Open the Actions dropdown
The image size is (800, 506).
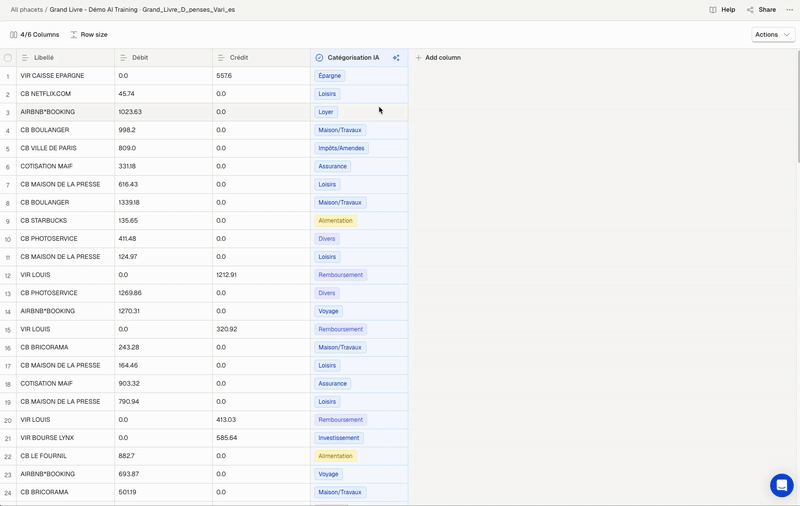tap(773, 35)
